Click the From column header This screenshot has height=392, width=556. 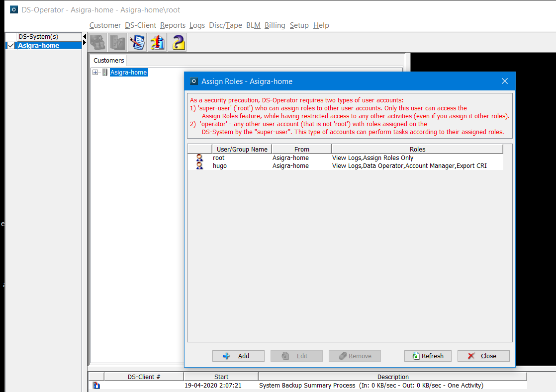coord(301,149)
